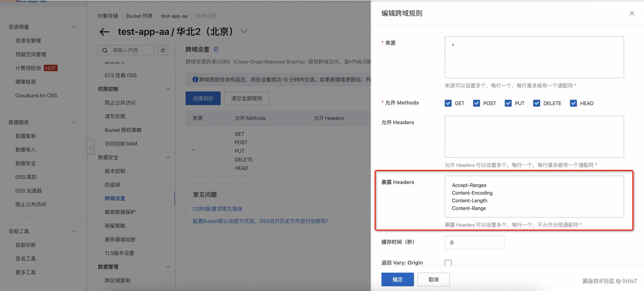Click the 确定 button
This screenshot has width=644, height=291.
(397, 279)
